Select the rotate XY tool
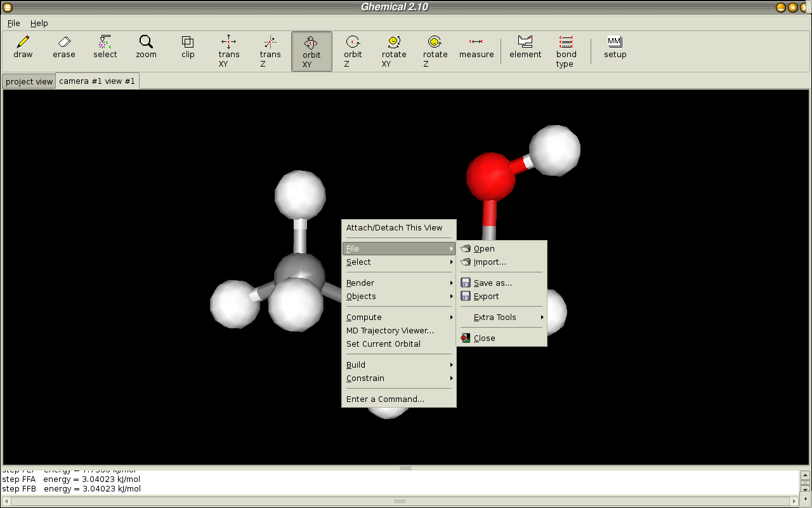Image resolution: width=812 pixels, height=508 pixels. tap(394, 51)
